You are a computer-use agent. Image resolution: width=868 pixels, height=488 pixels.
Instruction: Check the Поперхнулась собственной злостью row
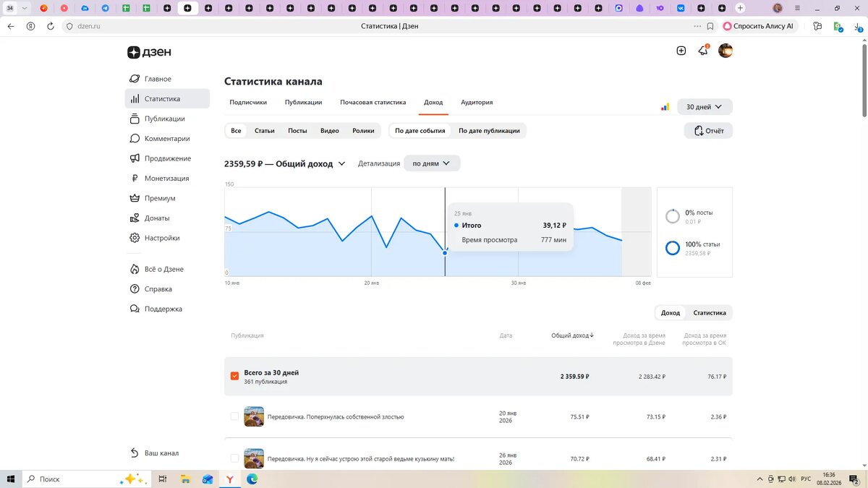(x=234, y=416)
